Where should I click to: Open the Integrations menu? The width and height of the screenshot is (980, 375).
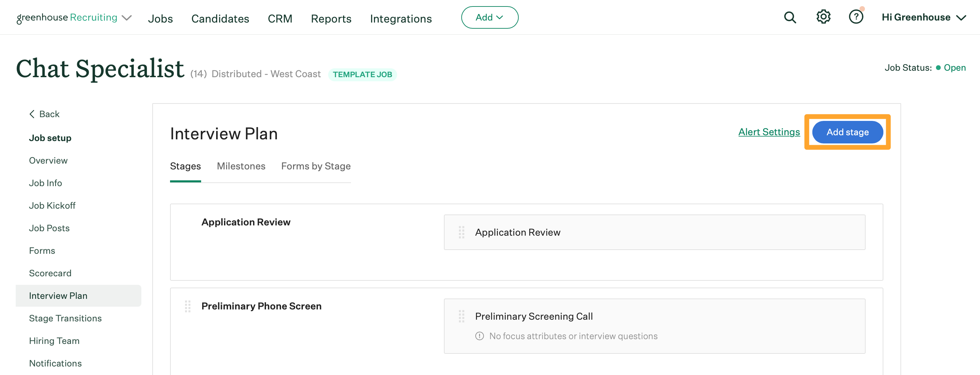click(401, 19)
